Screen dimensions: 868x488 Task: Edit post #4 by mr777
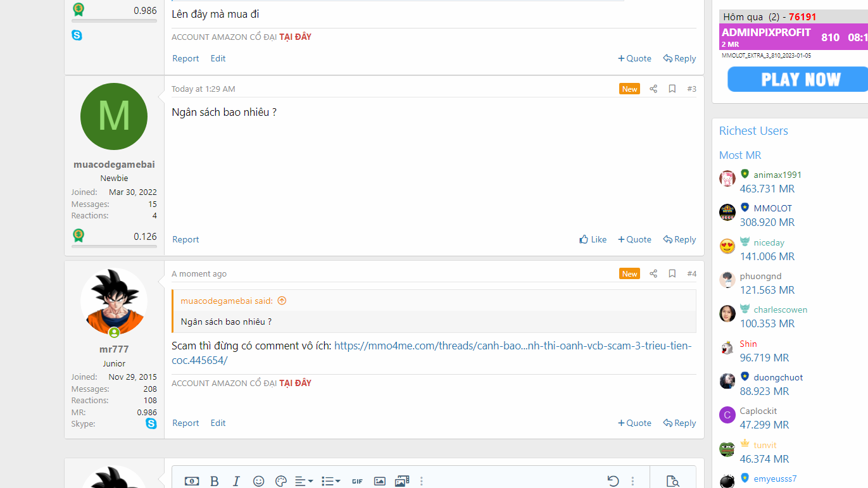218,423
